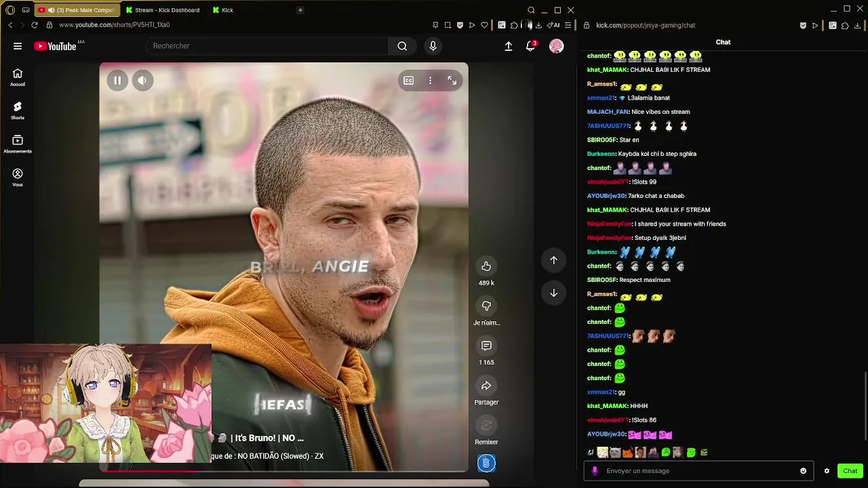Open the YouTube create upload icon

(x=509, y=46)
